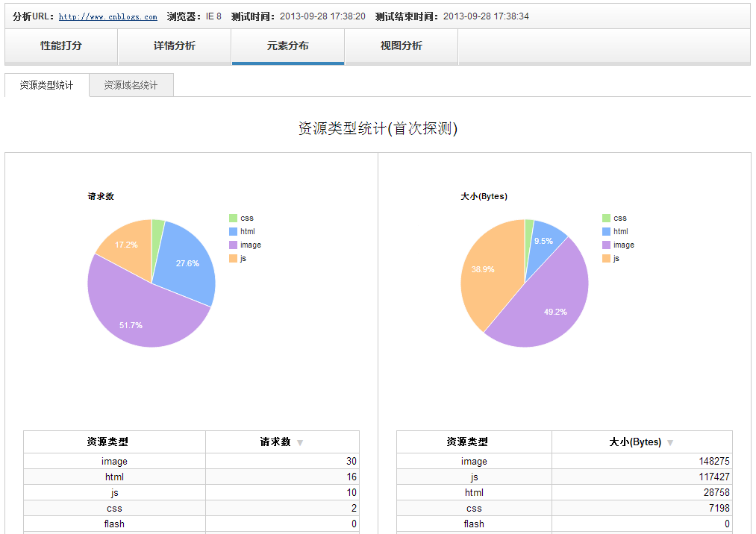
Task: Click js swatch in 大小(Bytes) legend
Action: 607,258
